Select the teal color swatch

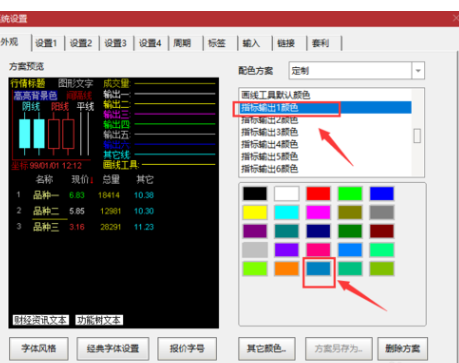point(287,231)
